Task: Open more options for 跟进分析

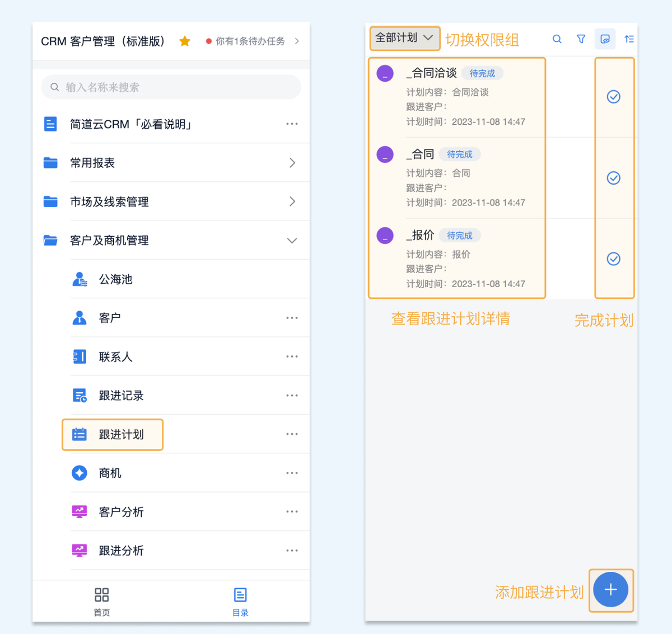Action: tap(292, 551)
